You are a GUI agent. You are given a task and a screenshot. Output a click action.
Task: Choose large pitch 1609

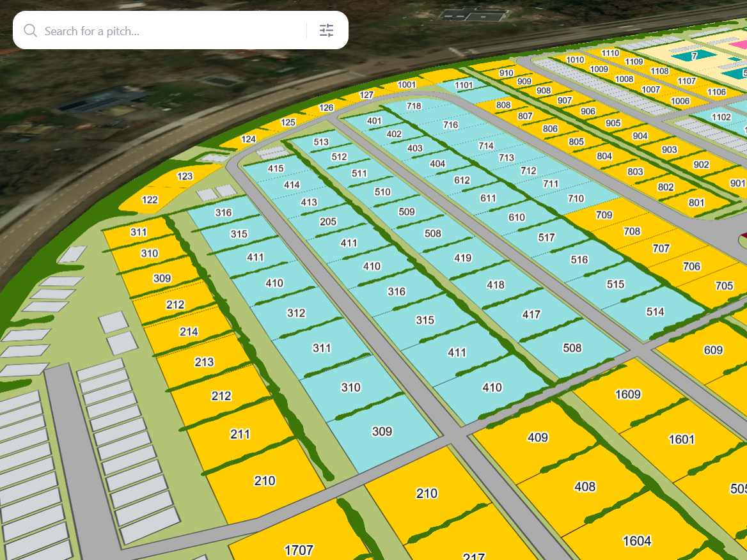628,394
